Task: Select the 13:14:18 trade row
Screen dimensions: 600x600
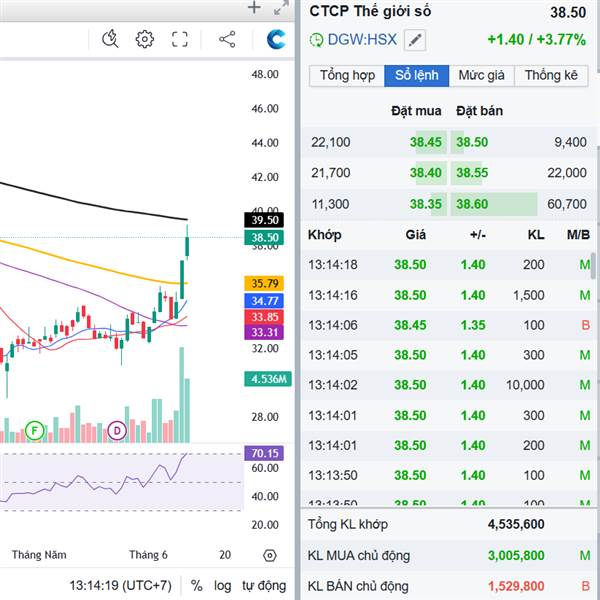Action: (448, 265)
